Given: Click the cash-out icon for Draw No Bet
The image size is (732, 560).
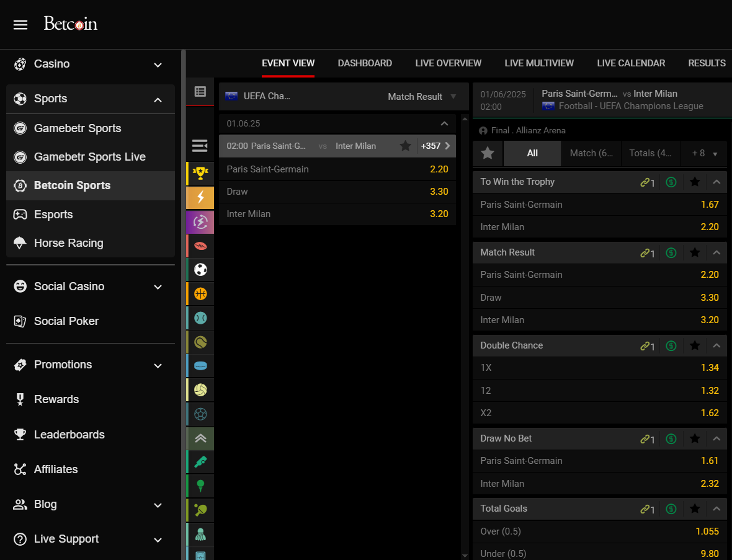Looking at the screenshot, I should 671,438.
